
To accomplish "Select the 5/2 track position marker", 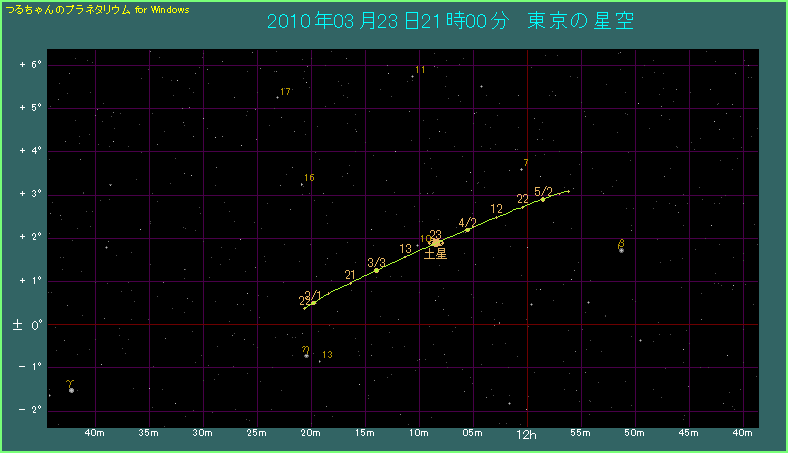I will click(x=543, y=199).
